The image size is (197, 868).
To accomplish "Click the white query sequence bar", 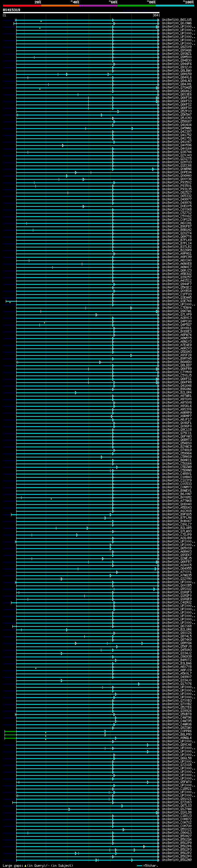I will 81,13.
